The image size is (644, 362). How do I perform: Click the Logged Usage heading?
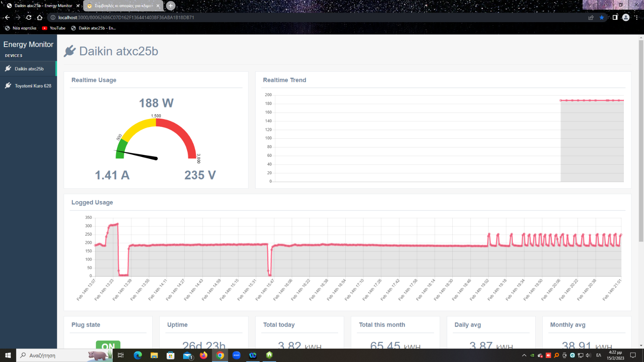point(92,202)
